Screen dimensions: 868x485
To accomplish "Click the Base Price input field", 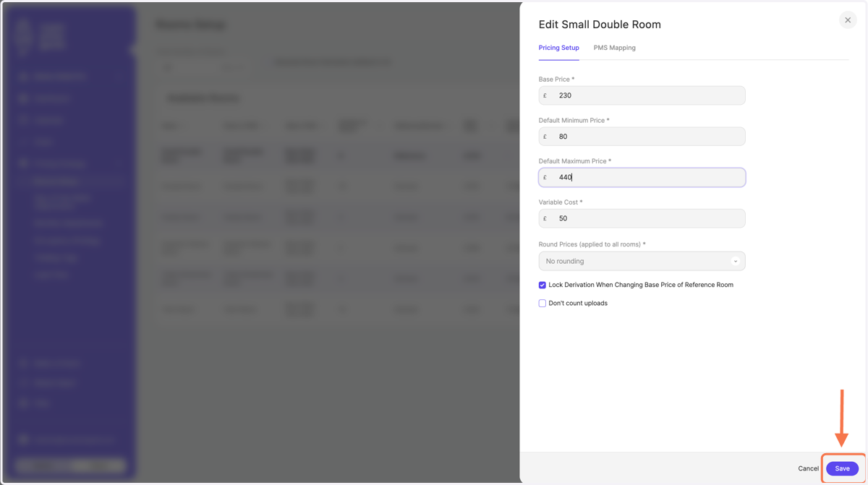I will (642, 95).
